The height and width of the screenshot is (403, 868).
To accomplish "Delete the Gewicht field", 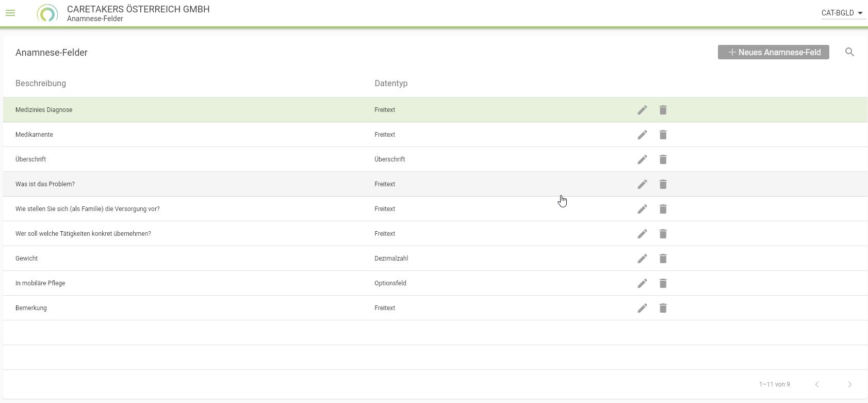I will [x=663, y=259].
